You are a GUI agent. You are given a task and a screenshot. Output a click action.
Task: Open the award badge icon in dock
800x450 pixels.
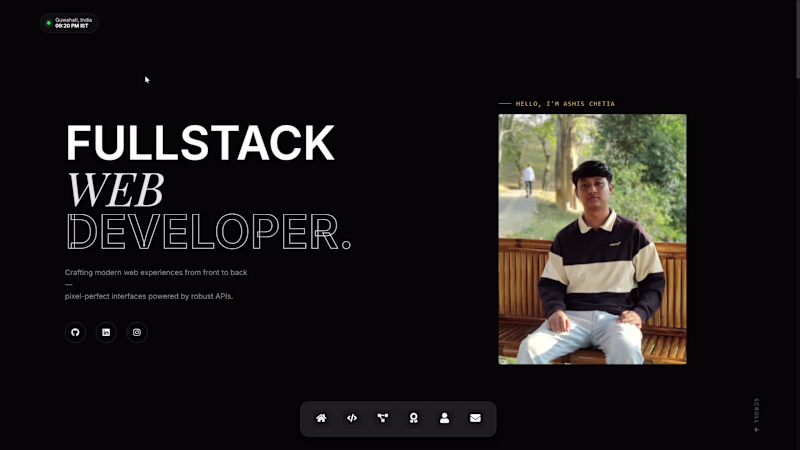coord(414,418)
